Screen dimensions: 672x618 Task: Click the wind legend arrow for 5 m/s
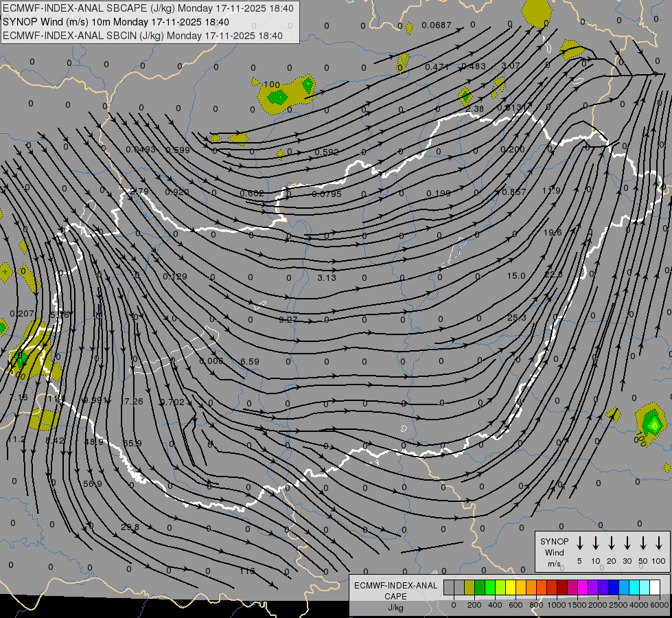coord(580,543)
